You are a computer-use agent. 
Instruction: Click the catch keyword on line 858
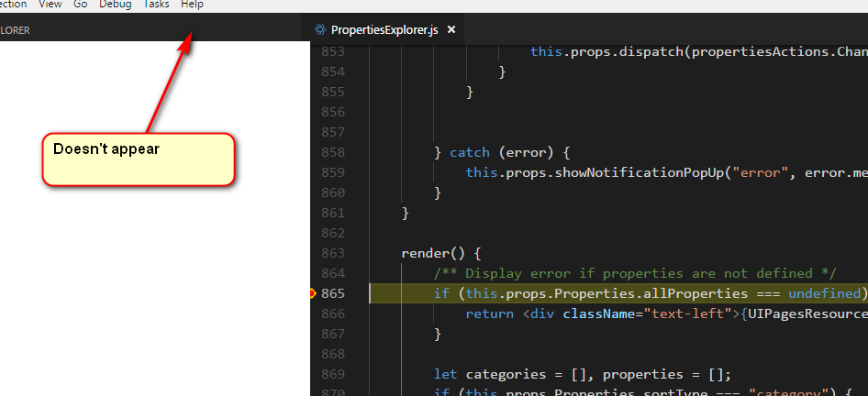point(470,153)
